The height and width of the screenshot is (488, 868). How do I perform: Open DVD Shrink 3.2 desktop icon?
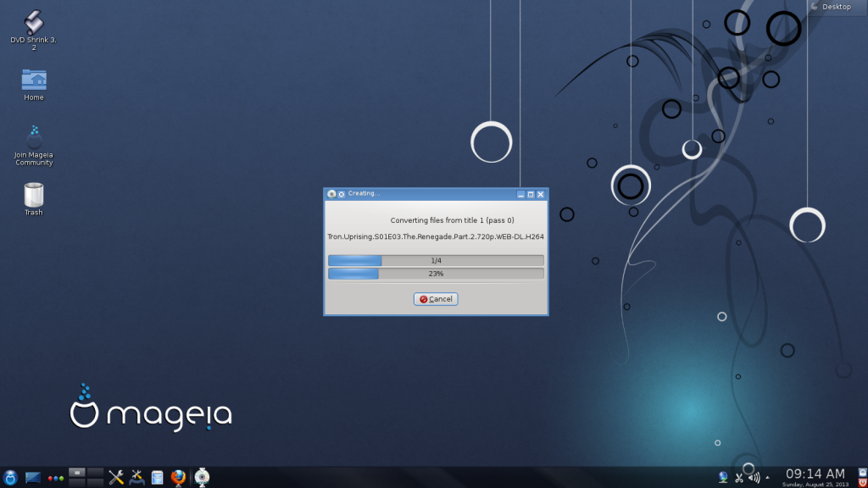pos(34,30)
